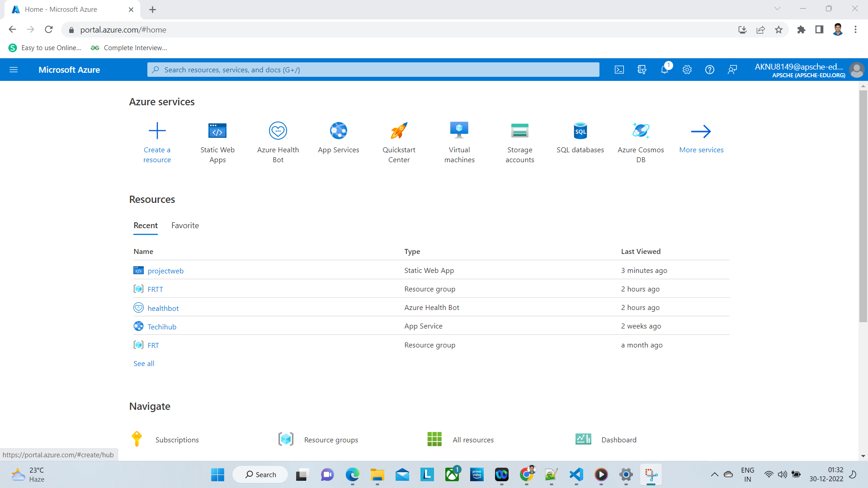Viewport: 868px width, 488px height.
Task: Launch Cloud Shell from the top bar
Action: click(x=619, y=70)
